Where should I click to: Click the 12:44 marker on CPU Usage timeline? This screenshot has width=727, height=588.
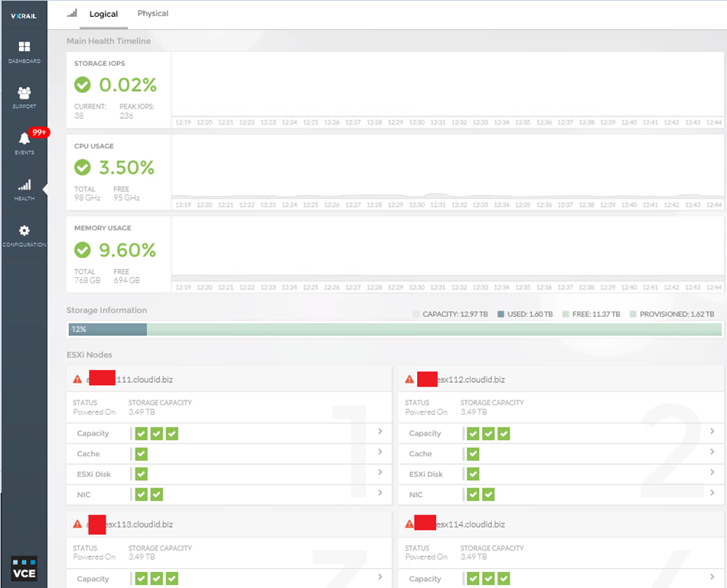[x=714, y=205]
